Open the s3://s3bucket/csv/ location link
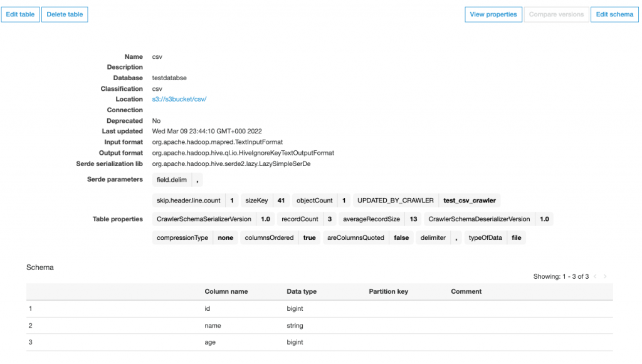This screenshot has width=642, height=364. 179,99
